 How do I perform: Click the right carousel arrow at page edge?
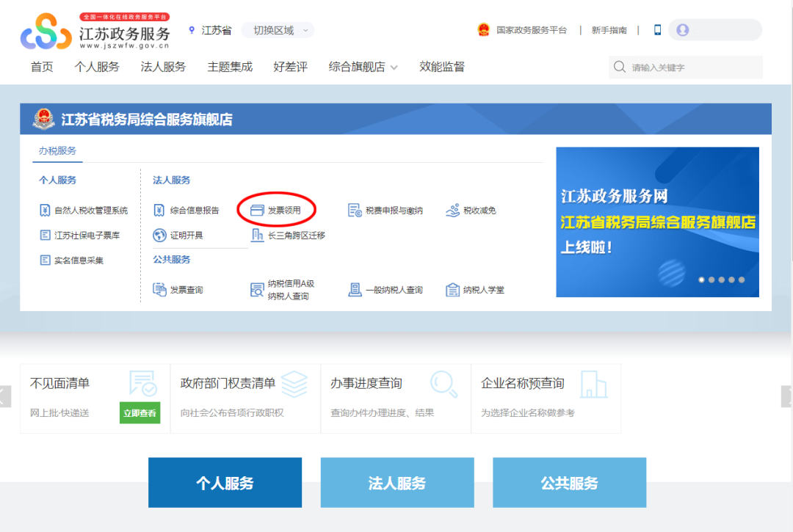(787, 396)
